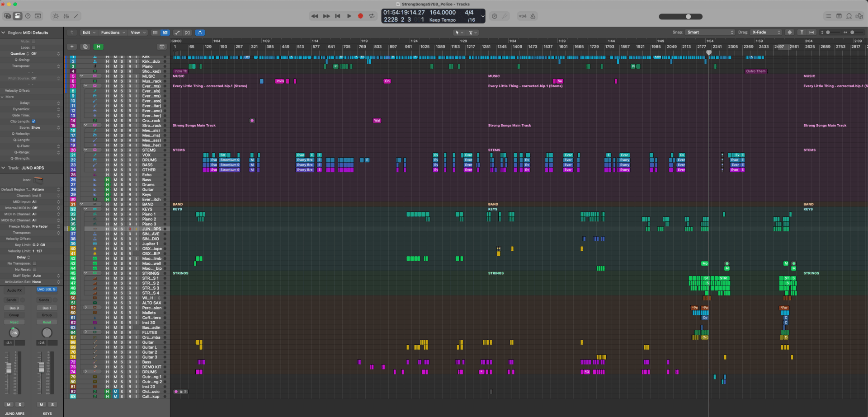Uncheck the Clip Length checkbox
The height and width of the screenshot is (417, 868).
click(x=33, y=122)
